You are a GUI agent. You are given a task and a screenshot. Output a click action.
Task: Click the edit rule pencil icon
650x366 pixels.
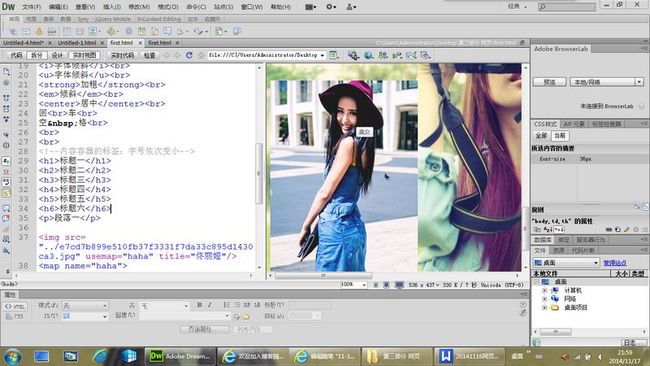627,230
